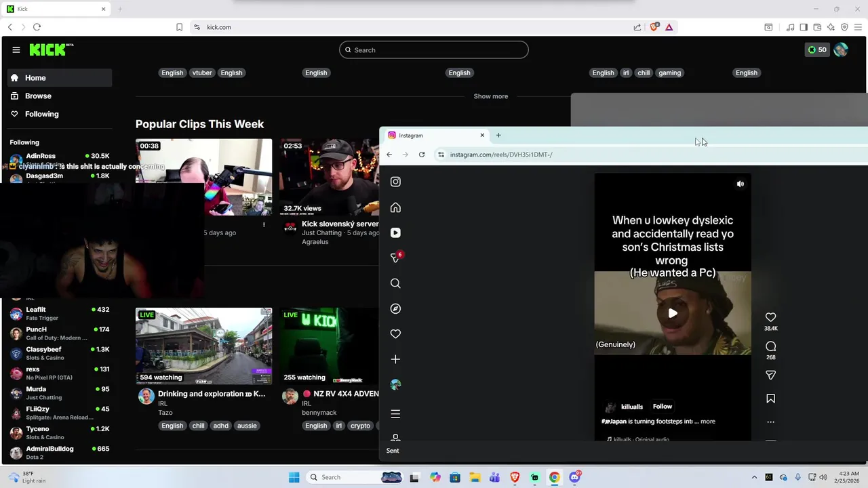Open reel three-dot options menu

click(x=770, y=422)
